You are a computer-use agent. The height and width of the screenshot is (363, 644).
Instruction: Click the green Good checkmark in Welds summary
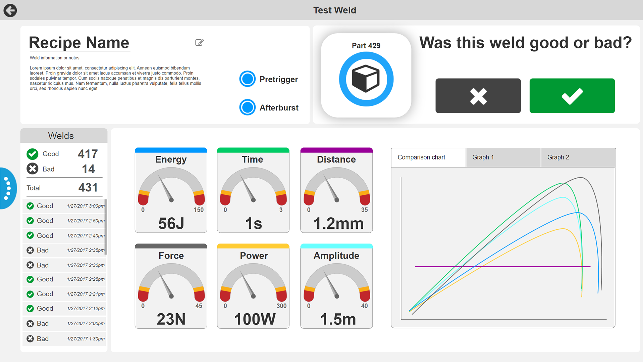(33, 154)
